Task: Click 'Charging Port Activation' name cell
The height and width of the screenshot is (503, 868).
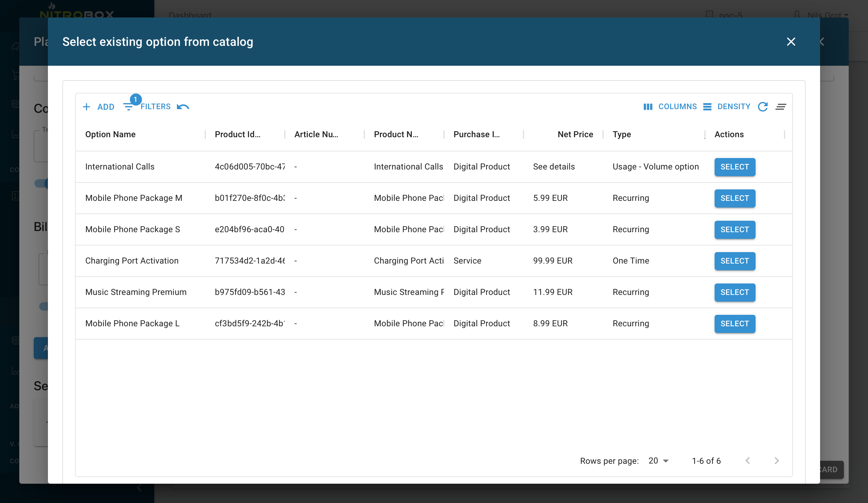Action: (132, 261)
